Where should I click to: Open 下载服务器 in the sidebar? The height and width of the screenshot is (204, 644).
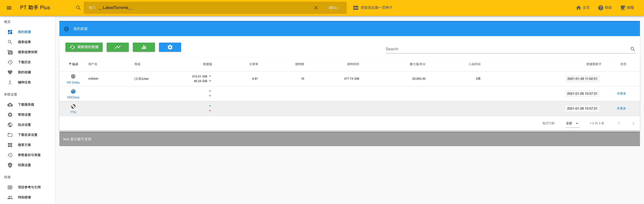(26, 105)
